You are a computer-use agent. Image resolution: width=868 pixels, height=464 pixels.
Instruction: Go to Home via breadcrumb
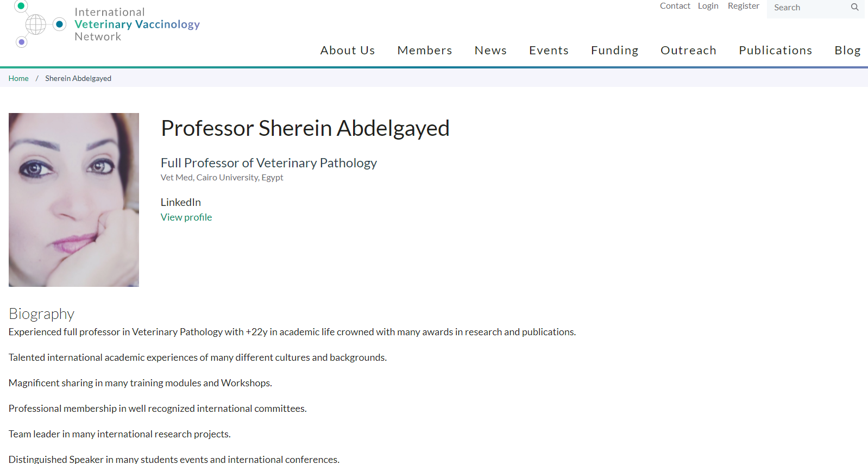click(x=18, y=78)
